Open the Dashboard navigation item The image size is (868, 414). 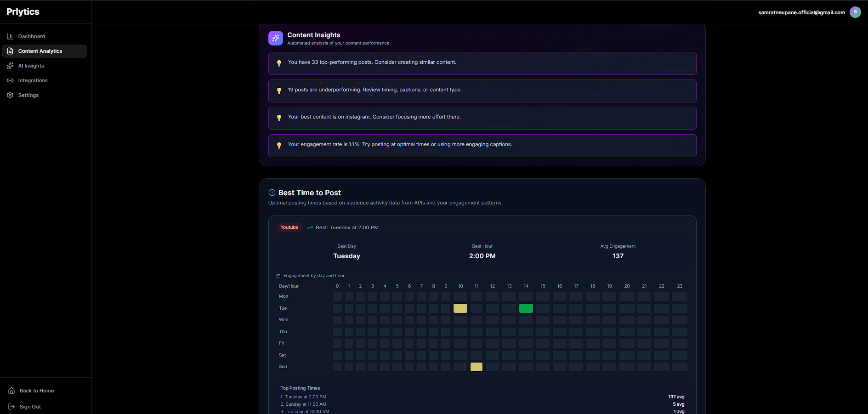coord(32,36)
